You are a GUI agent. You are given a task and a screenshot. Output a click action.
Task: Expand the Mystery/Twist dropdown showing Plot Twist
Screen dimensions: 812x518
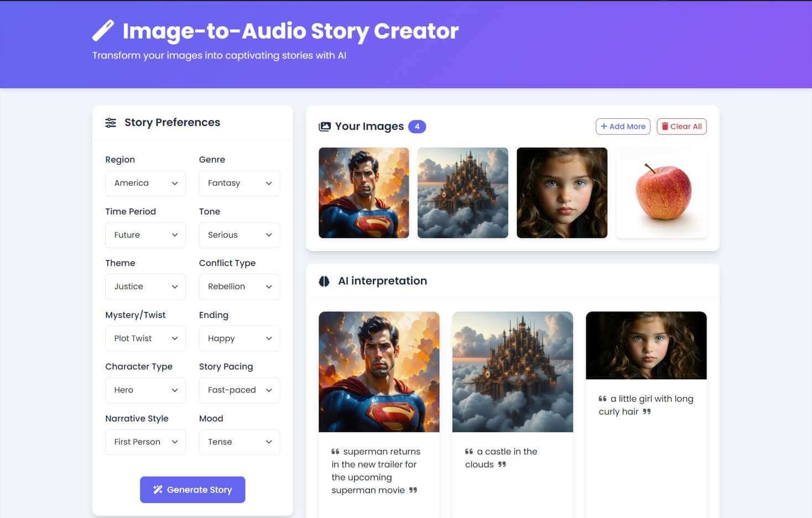pos(145,338)
